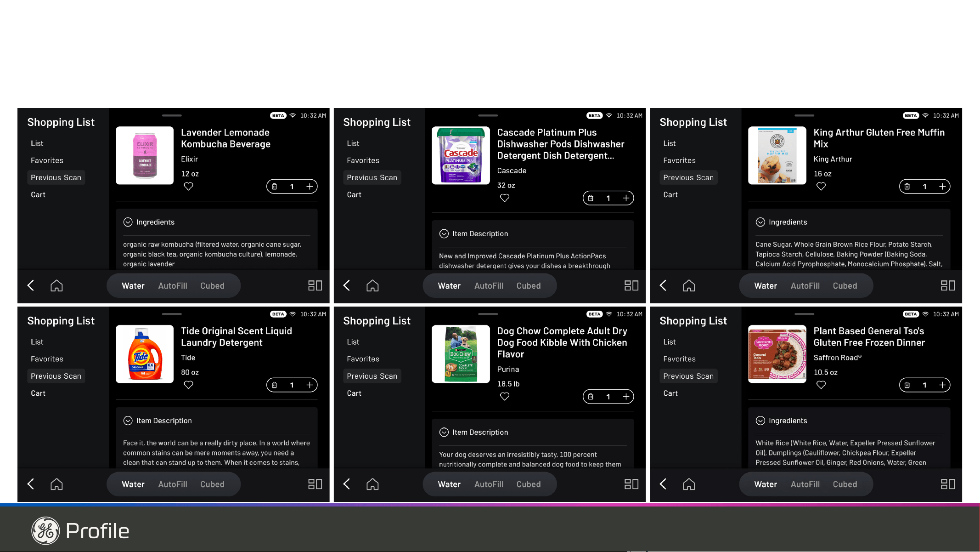Image resolution: width=980 pixels, height=552 pixels.
Task: Open List on the Kombucha screen sidebar
Action: 37,143
